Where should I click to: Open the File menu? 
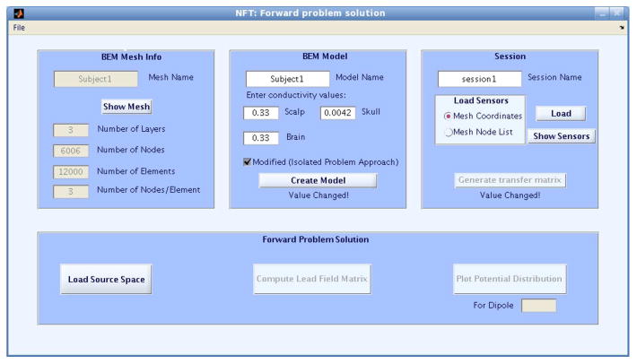pos(19,28)
